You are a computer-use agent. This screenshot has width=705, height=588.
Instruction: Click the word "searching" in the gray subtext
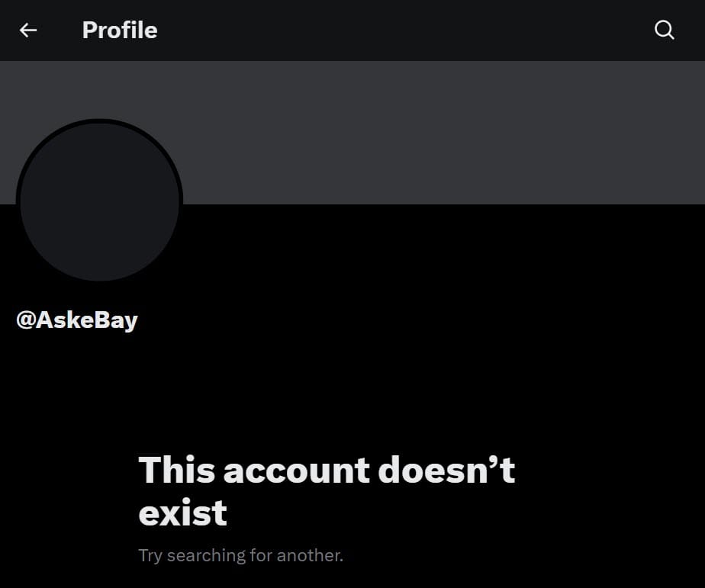[206, 556]
